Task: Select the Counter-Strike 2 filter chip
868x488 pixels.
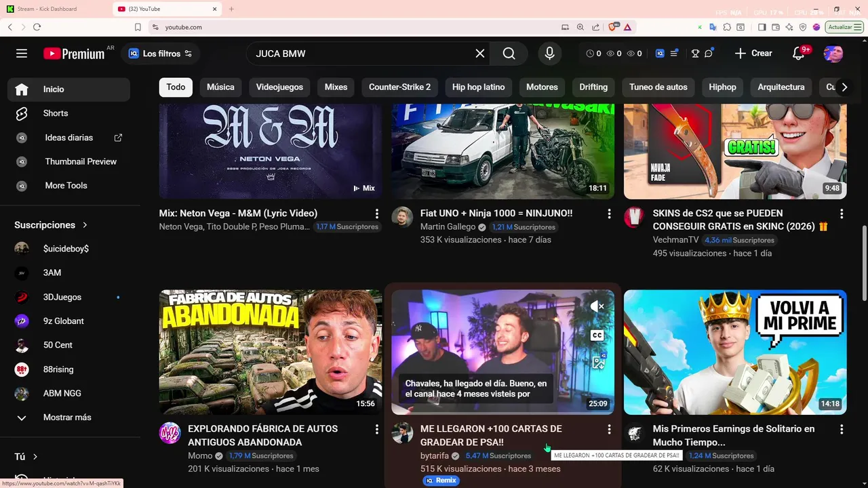Action: 399,87
